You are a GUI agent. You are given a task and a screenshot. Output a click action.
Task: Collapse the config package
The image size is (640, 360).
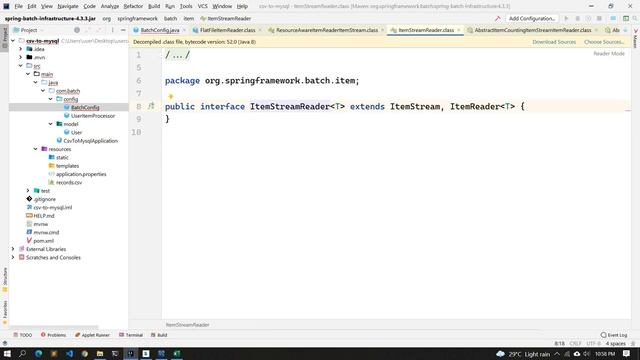[51, 99]
